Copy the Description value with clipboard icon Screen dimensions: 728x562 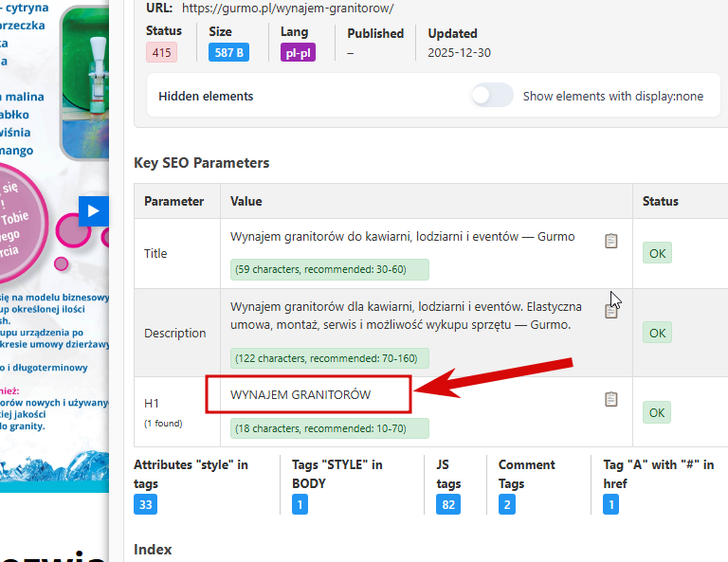[x=611, y=311]
